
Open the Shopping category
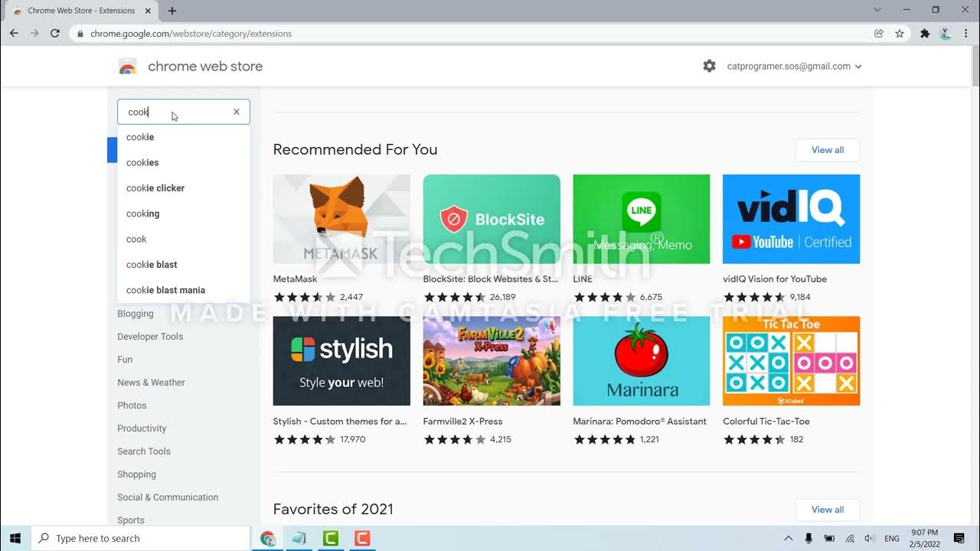[136, 474]
